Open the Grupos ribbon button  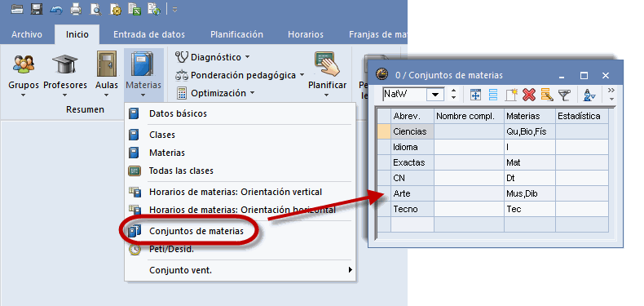(x=24, y=74)
